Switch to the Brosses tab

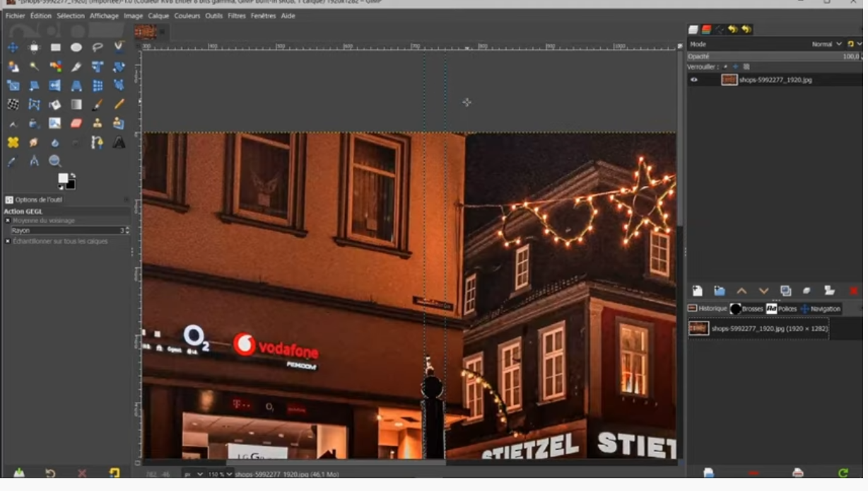point(746,309)
